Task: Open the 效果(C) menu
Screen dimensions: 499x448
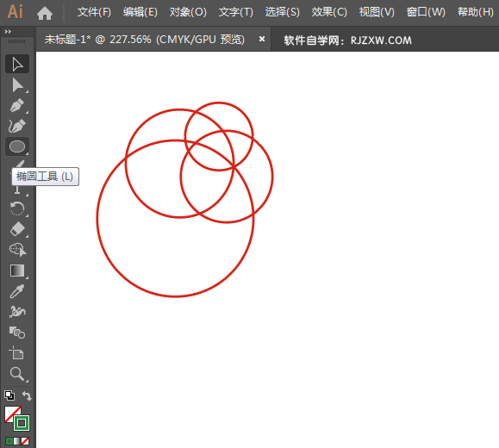Action: (x=329, y=12)
